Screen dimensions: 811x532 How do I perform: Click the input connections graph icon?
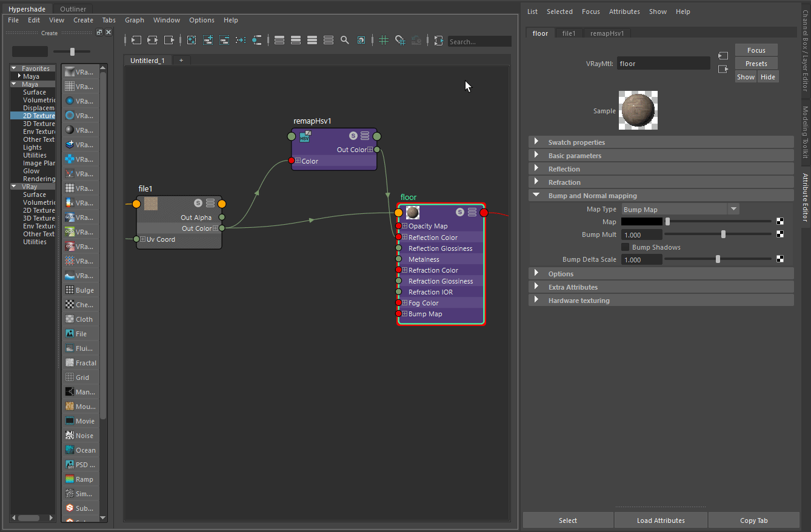[136, 40]
